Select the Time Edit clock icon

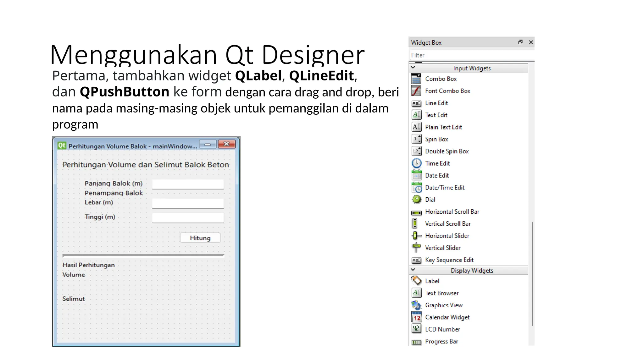point(416,163)
